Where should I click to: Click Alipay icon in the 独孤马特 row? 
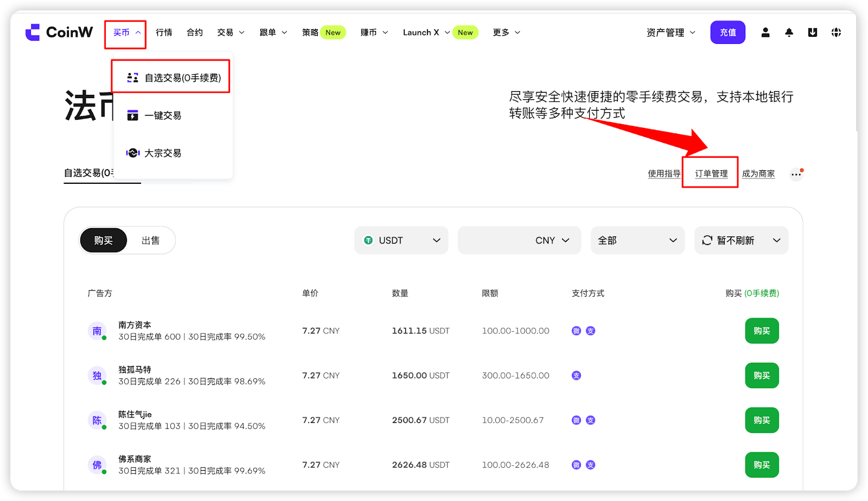576,375
